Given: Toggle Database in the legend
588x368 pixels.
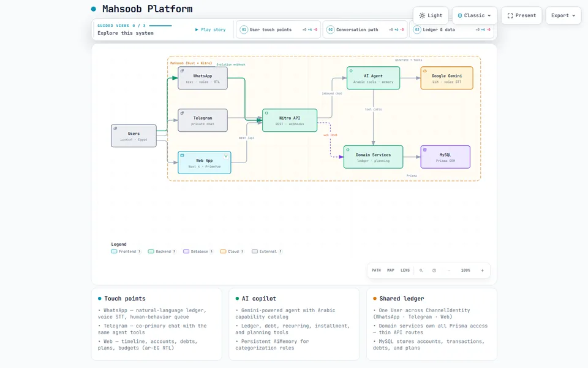Looking at the screenshot, I should tap(198, 251).
